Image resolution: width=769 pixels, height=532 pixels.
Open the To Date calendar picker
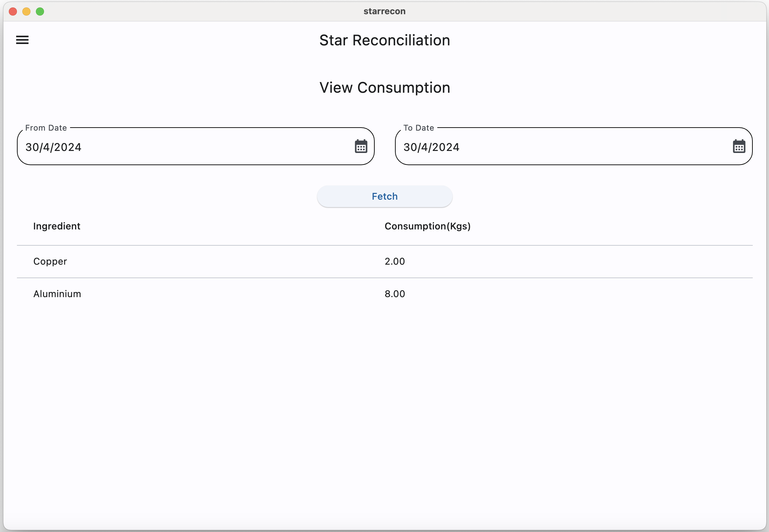pyautogui.click(x=739, y=147)
